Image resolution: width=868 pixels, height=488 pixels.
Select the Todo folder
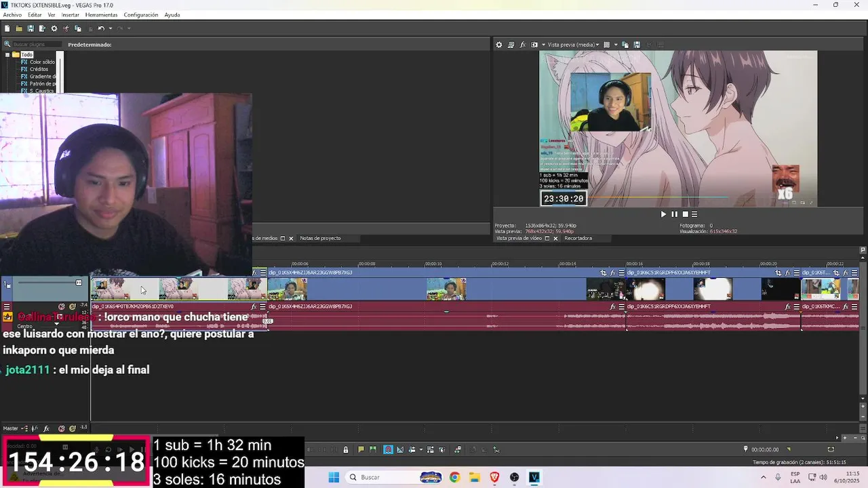point(26,55)
